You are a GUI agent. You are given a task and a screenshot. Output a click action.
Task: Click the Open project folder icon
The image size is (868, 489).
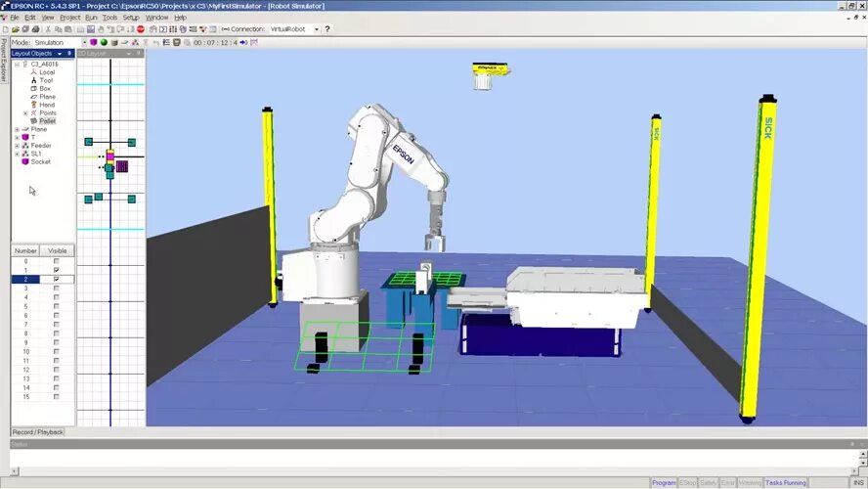click(16, 29)
